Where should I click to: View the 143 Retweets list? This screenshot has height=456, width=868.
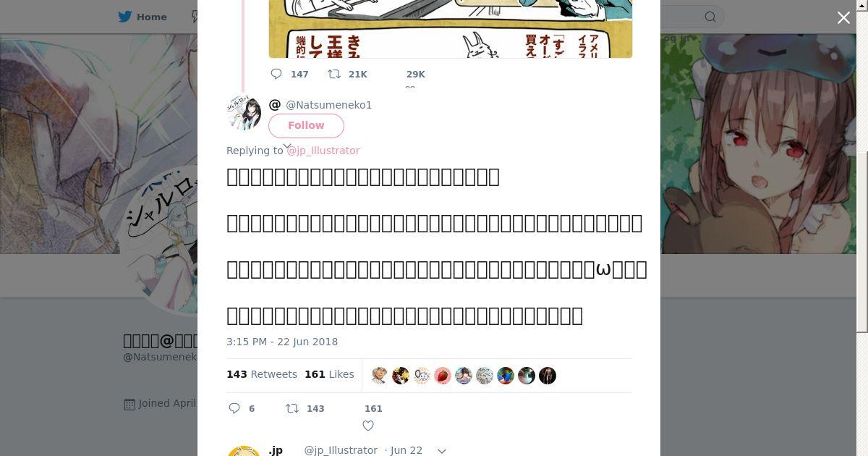(x=262, y=374)
